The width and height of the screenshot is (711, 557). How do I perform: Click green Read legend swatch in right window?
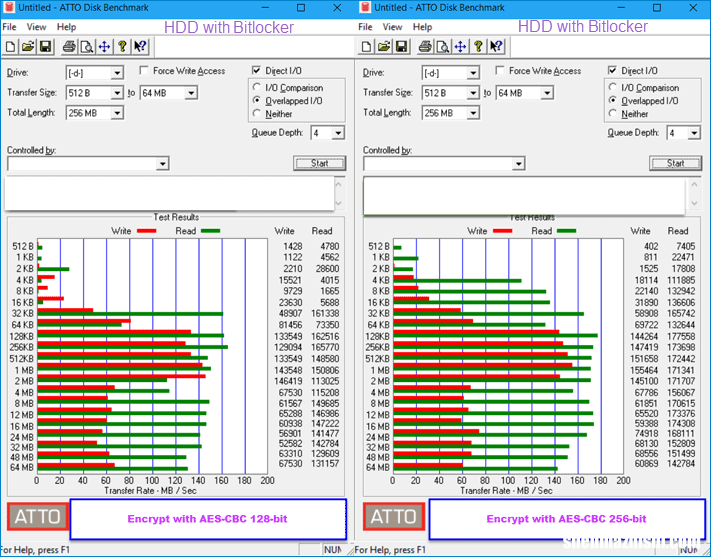point(566,231)
